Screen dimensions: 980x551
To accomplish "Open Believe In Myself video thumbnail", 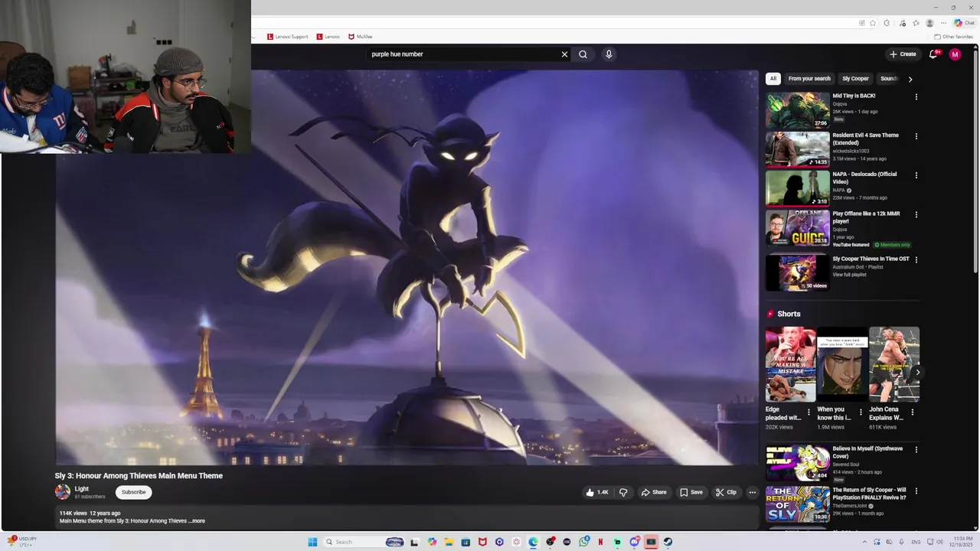I will (798, 463).
